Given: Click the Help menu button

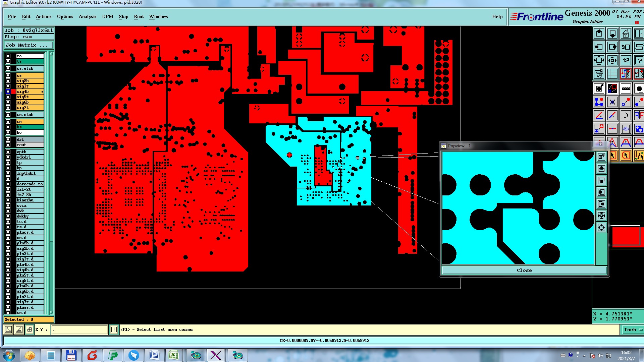Looking at the screenshot, I should 497,17.
